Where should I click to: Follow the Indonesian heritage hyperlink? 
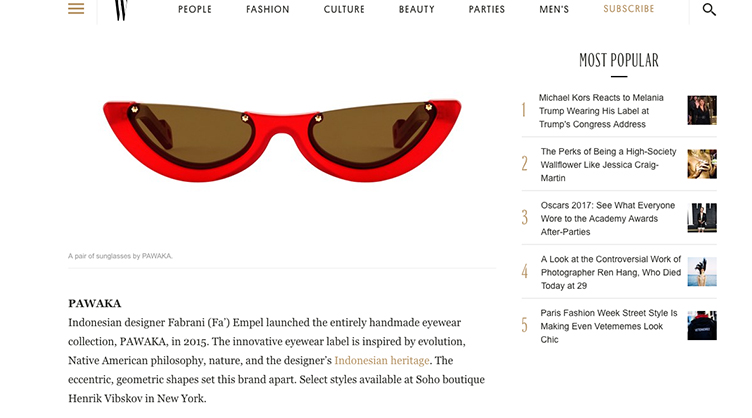click(382, 360)
